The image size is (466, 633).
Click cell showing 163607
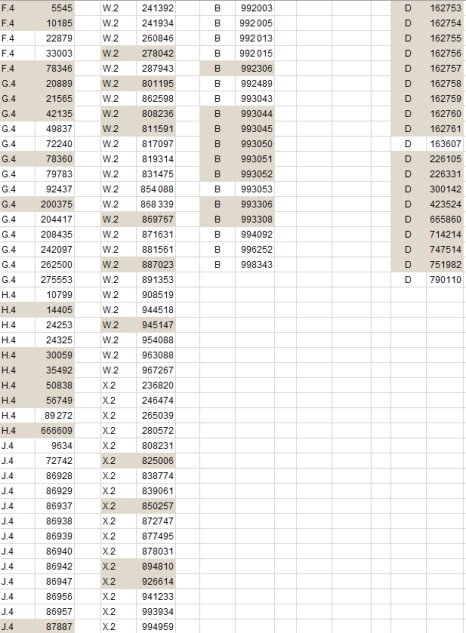[445, 144]
